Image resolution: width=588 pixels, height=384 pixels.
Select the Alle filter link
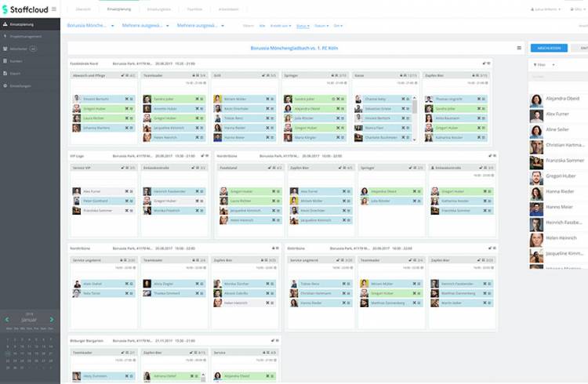point(262,26)
